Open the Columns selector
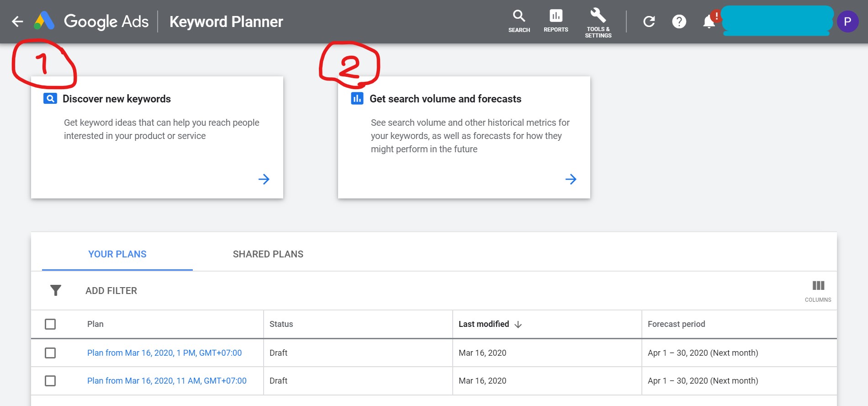Image resolution: width=868 pixels, height=406 pixels. (x=818, y=291)
